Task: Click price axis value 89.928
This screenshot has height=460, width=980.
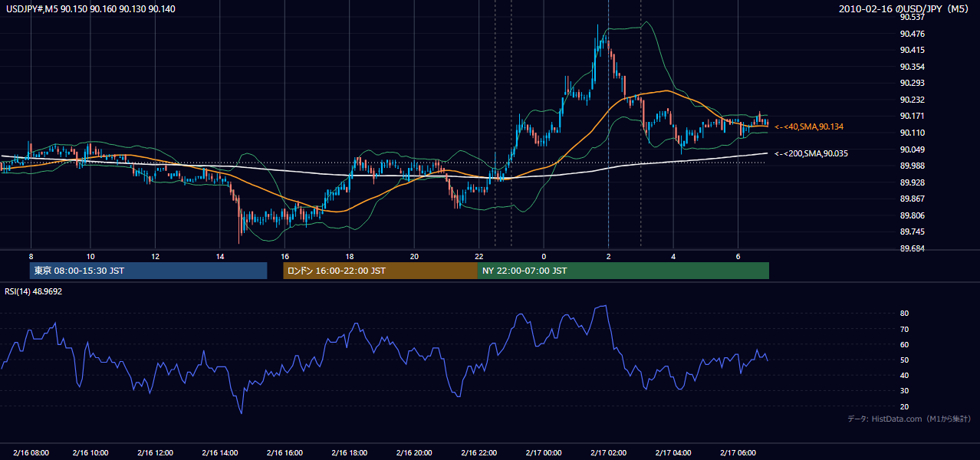Action: [911, 182]
